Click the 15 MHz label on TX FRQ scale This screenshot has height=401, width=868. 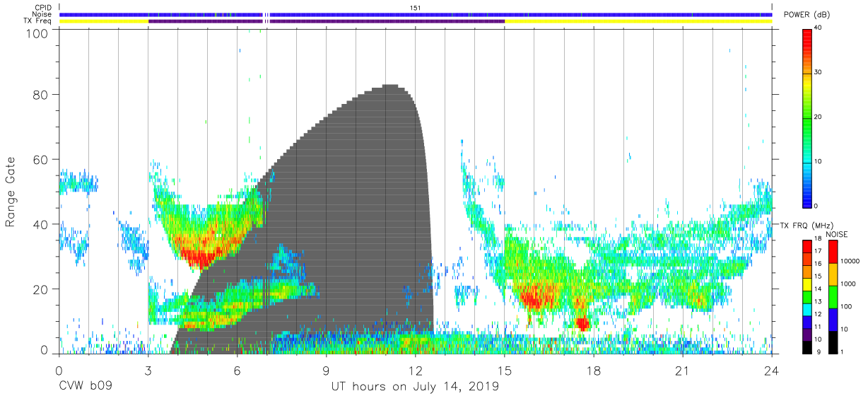(x=818, y=277)
